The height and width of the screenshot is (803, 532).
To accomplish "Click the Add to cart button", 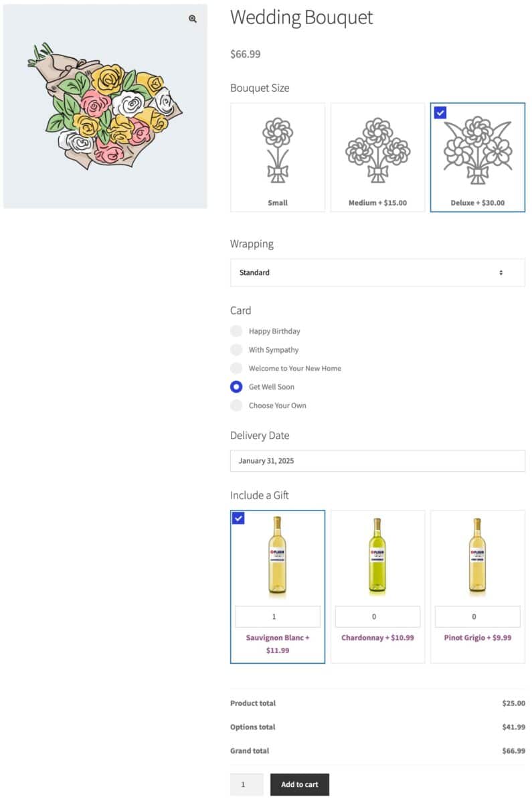I will pos(300,784).
